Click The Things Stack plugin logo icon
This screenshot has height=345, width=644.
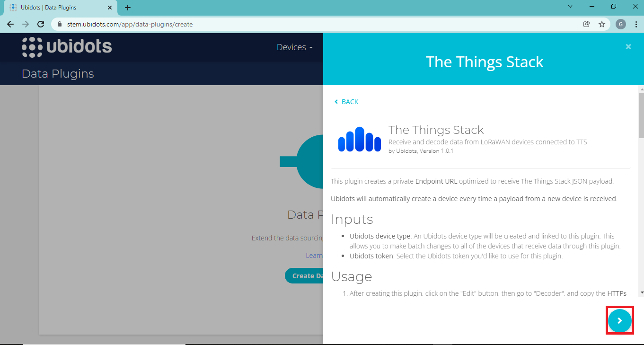(359, 139)
